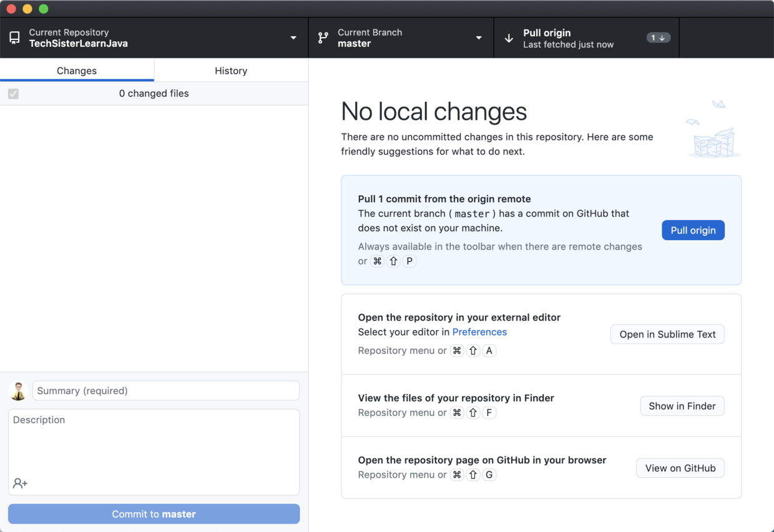Click the G key hint in GitHub shortcut

pyautogui.click(x=489, y=475)
